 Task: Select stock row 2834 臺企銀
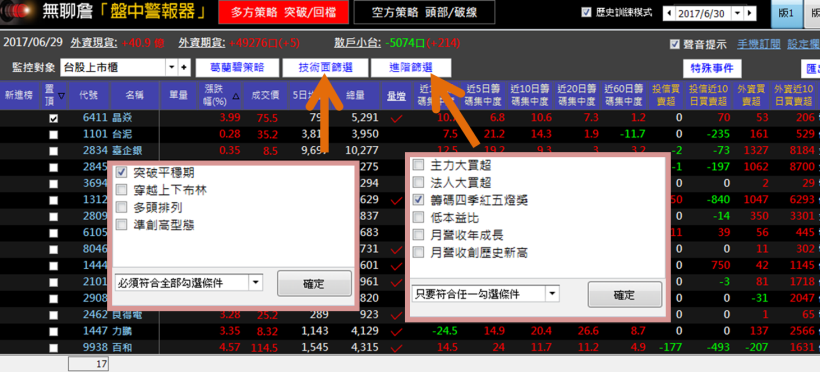[410, 151]
